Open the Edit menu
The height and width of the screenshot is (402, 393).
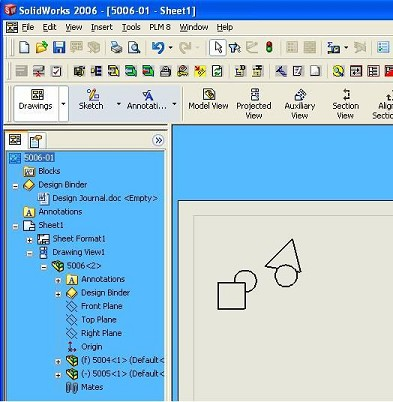49,27
